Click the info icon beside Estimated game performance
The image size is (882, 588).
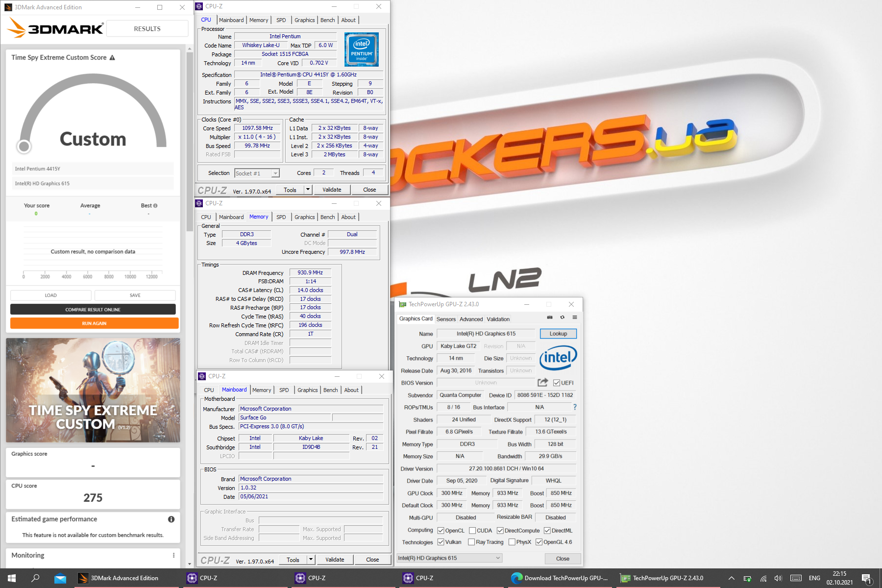pos(171,519)
